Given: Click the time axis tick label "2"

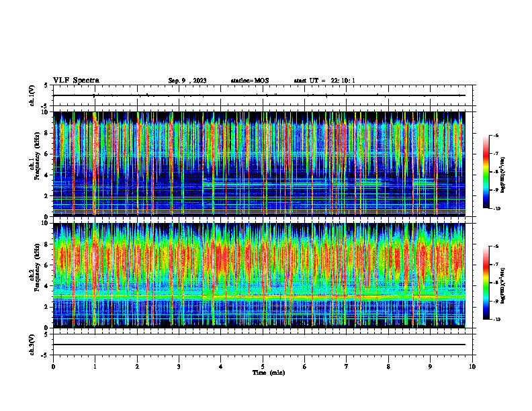Looking at the screenshot, I should [137, 367].
